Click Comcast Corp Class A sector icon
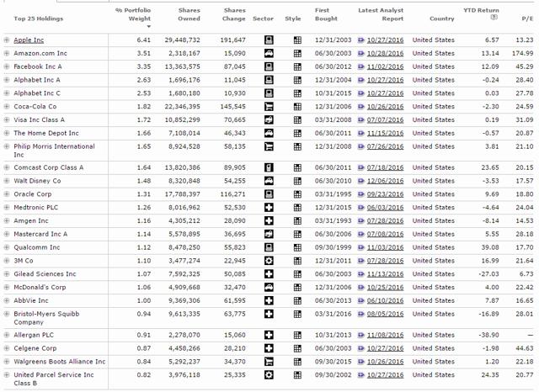This screenshot has width=539, height=392. [x=269, y=168]
